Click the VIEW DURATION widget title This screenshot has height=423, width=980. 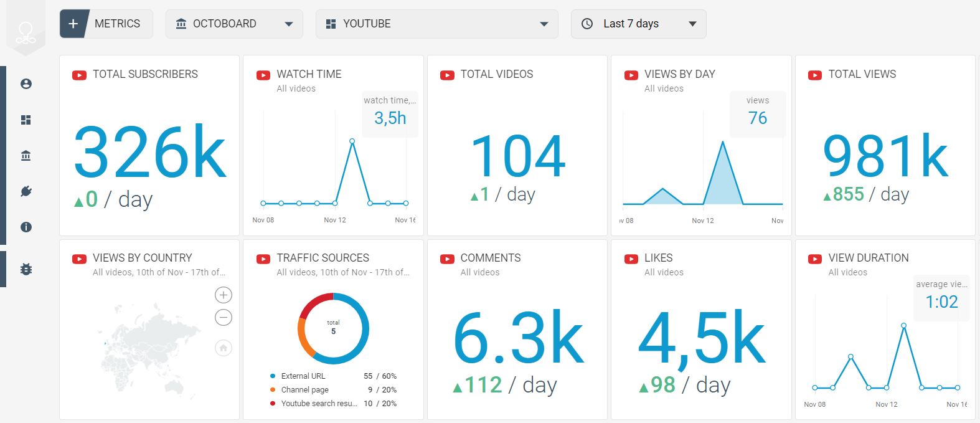[869, 258]
